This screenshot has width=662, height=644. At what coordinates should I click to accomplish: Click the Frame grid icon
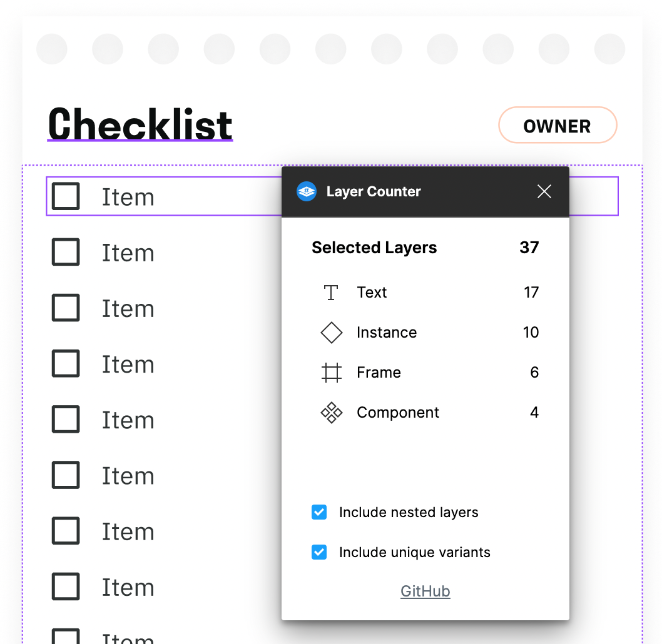coord(331,373)
